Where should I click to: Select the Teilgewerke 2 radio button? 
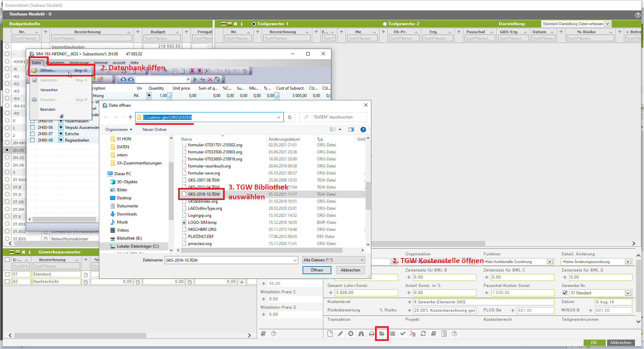point(385,24)
